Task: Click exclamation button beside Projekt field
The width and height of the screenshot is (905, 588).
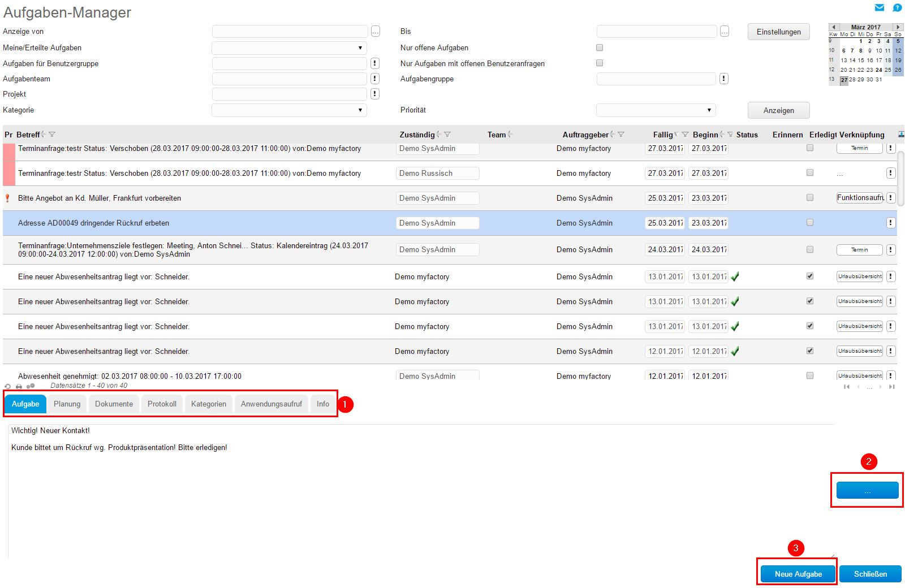Action: (374, 94)
